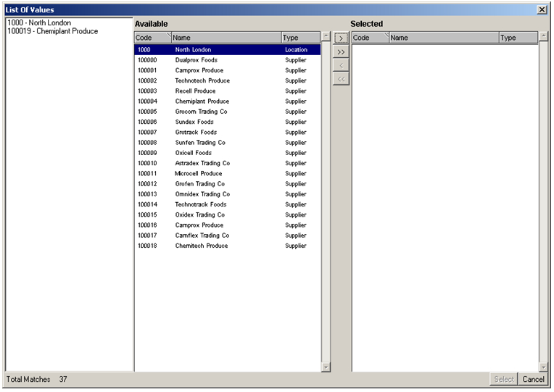
Task: Select row 100000 Dualprox Foods
Action: click(x=228, y=60)
